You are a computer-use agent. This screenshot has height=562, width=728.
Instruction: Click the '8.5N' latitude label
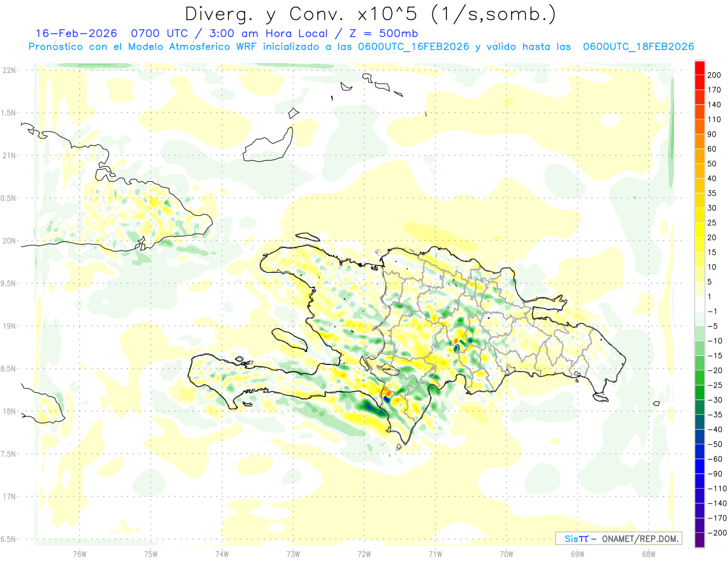pos(9,369)
